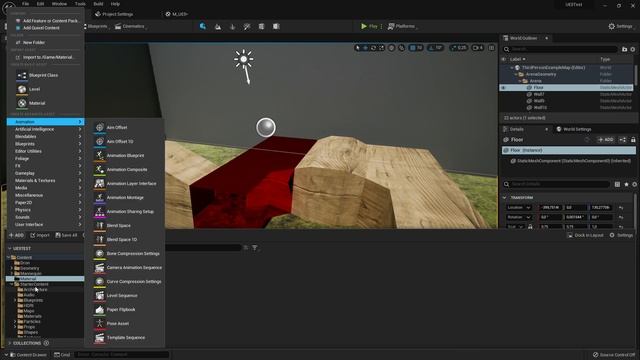This screenshot has width=640, height=360.
Task: Choose Aim Offset asset icon
Action: tap(99, 127)
